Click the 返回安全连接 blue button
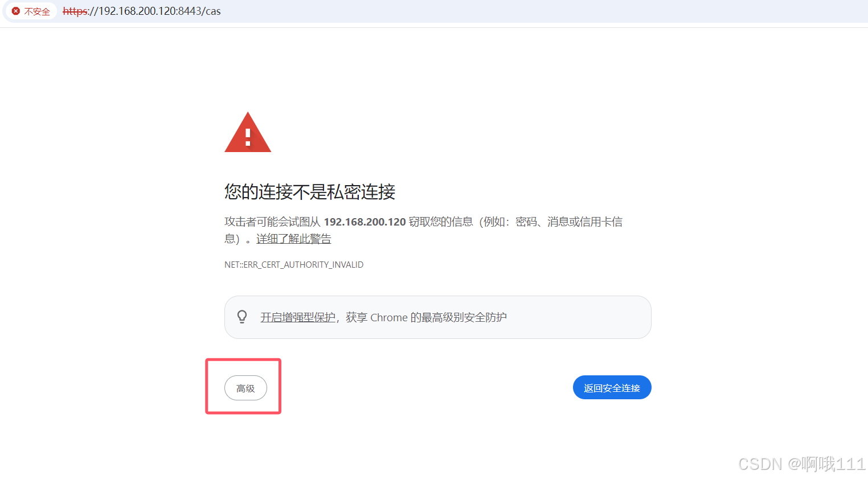Viewport: 868px width, 479px height. coord(612,387)
